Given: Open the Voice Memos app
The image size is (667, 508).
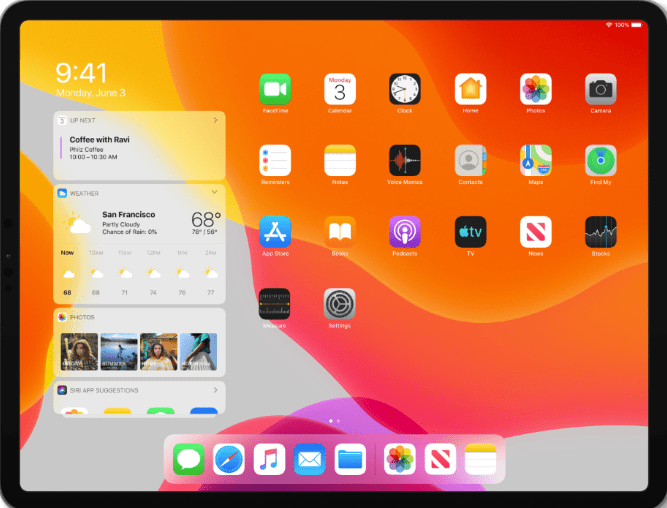Looking at the screenshot, I should [405, 160].
